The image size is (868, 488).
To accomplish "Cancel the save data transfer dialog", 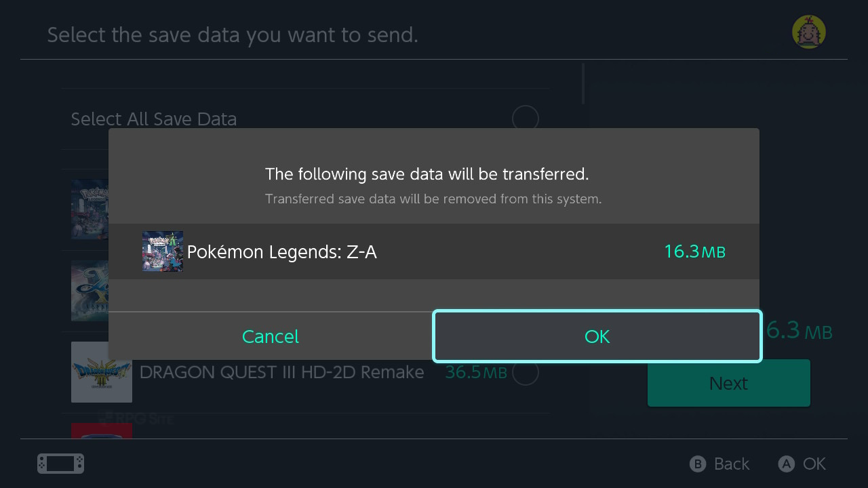I will 271,336.
